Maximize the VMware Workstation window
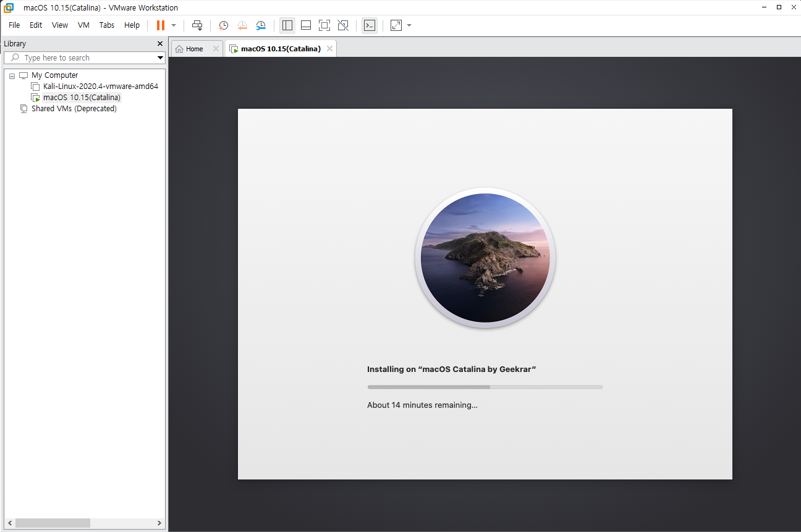The image size is (801, 532). tap(779, 7)
